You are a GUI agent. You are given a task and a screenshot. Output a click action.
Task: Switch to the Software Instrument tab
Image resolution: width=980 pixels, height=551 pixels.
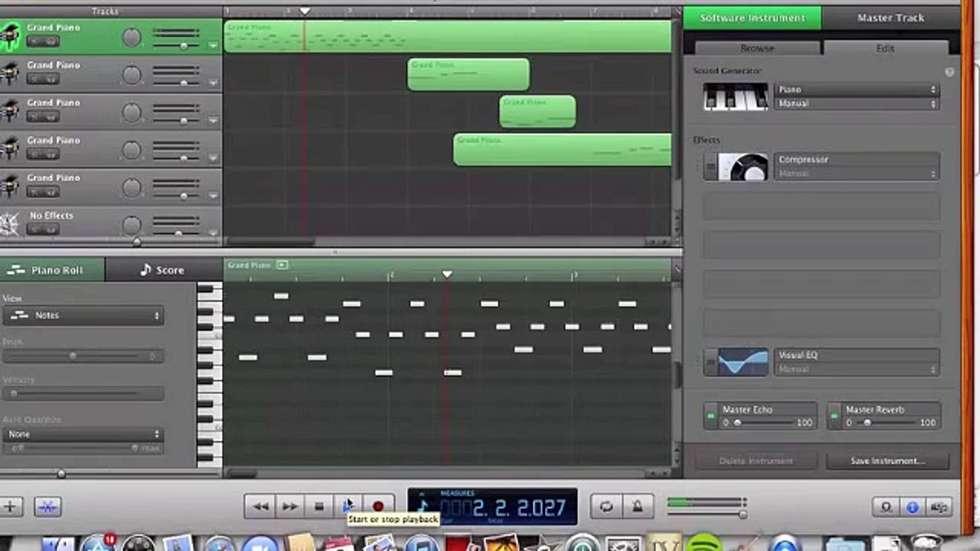(752, 18)
